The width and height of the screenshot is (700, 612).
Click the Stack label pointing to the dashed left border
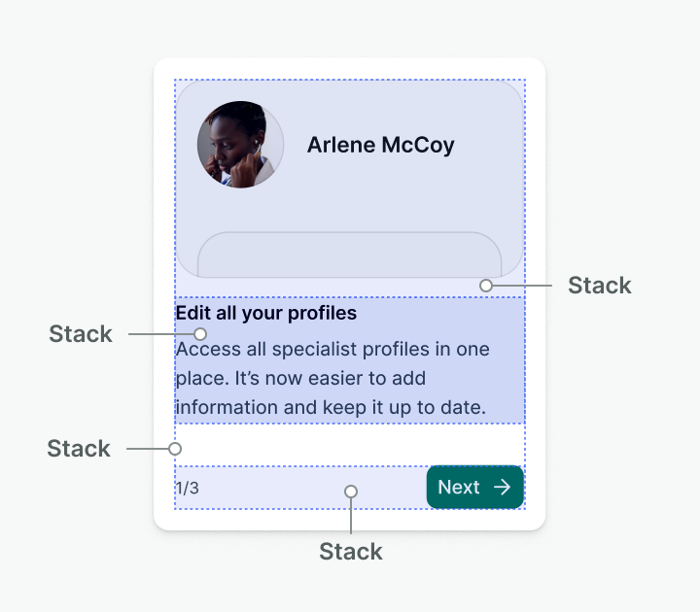pyautogui.click(x=79, y=449)
